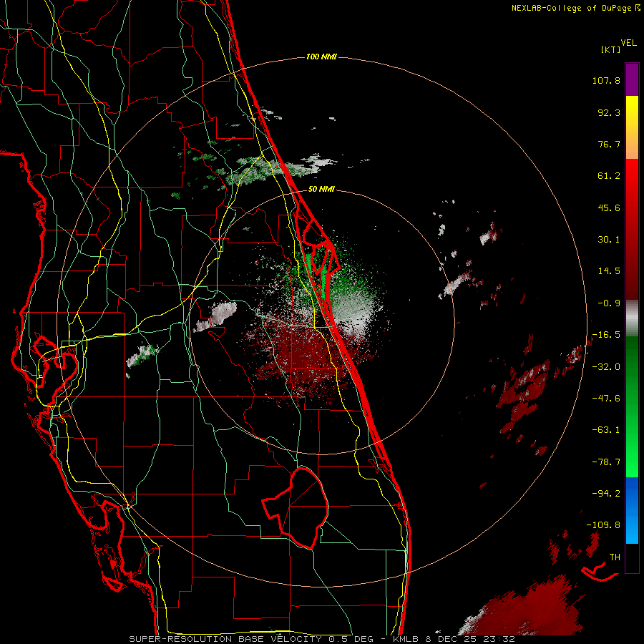
Task: Click the -78.7 velocity scale value
Action: (x=606, y=462)
